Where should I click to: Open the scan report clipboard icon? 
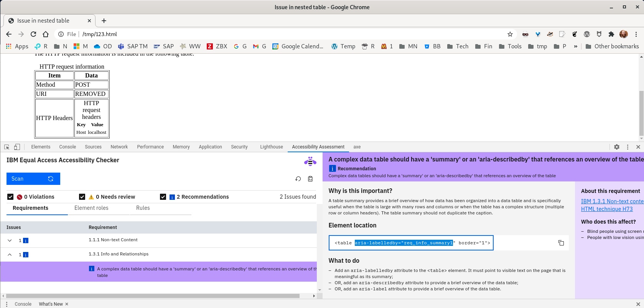coord(310,179)
